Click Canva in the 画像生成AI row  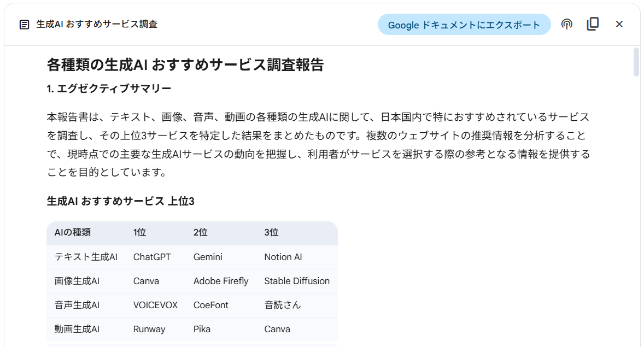pos(146,281)
